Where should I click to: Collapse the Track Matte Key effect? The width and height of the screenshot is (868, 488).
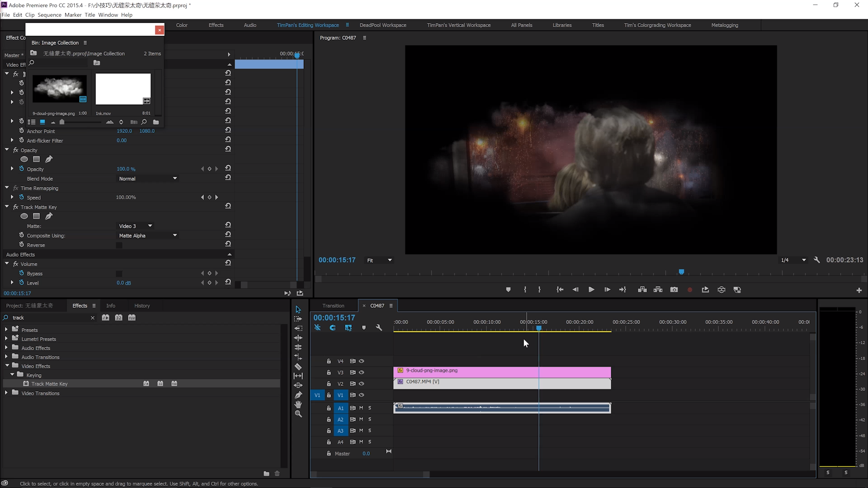(x=7, y=206)
